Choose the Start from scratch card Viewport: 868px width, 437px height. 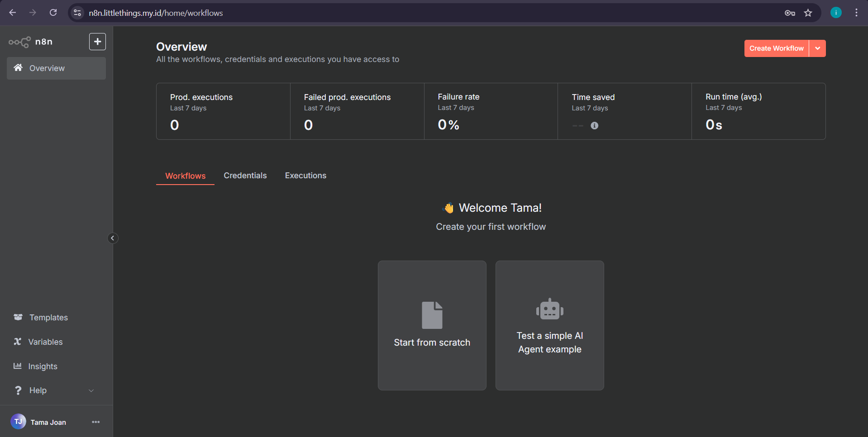(x=432, y=325)
